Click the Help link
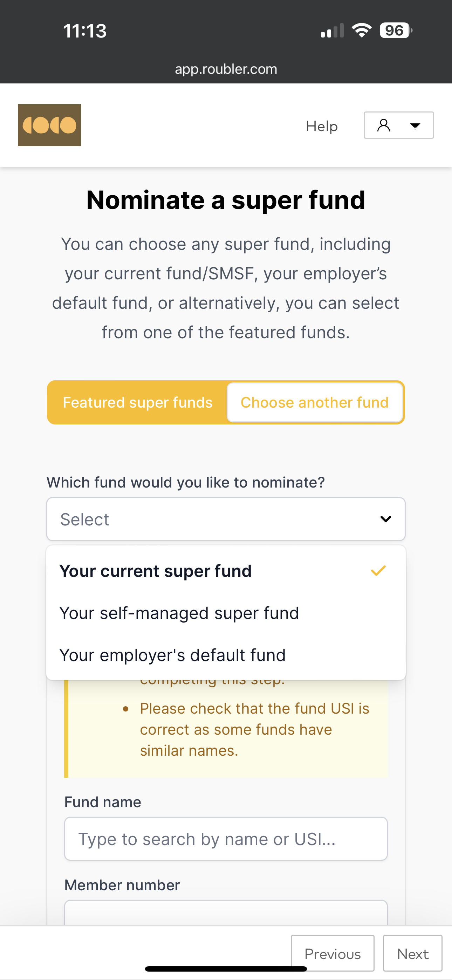Image resolution: width=452 pixels, height=980 pixels. pos(322,126)
